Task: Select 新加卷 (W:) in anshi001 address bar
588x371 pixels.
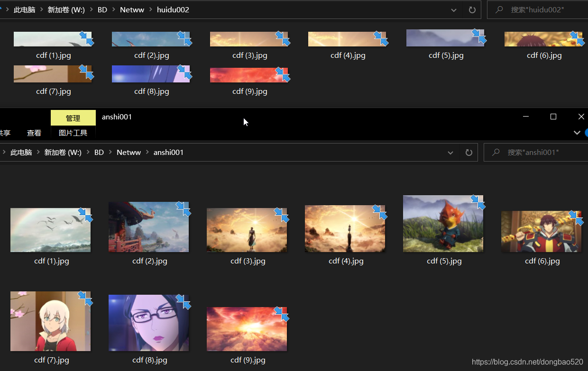Action: pyautogui.click(x=63, y=152)
